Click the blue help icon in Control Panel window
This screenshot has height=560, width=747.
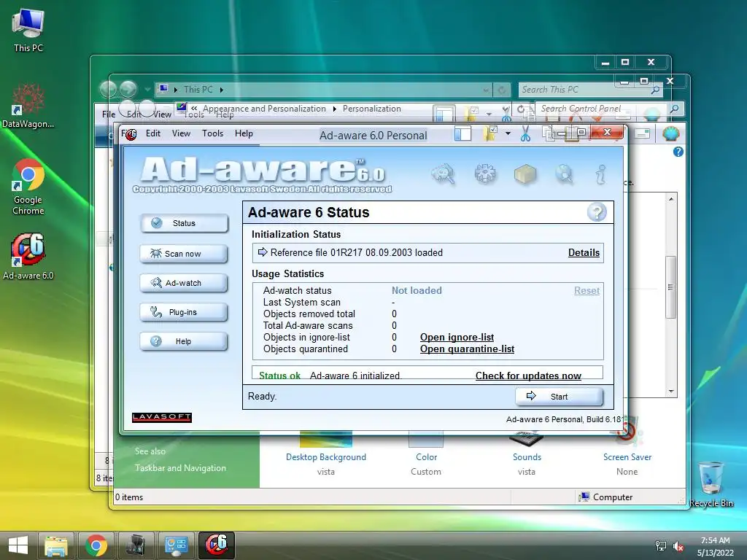coord(678,152)
